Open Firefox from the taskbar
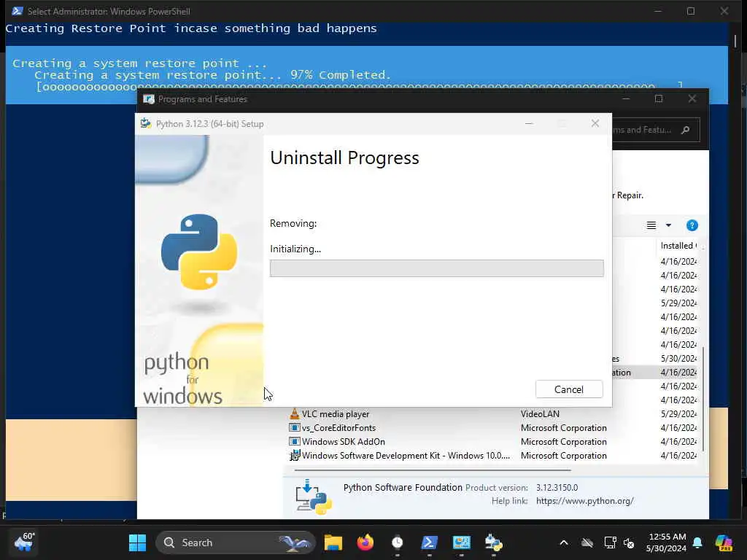This screenshot has width=747, height=560. 365,542
